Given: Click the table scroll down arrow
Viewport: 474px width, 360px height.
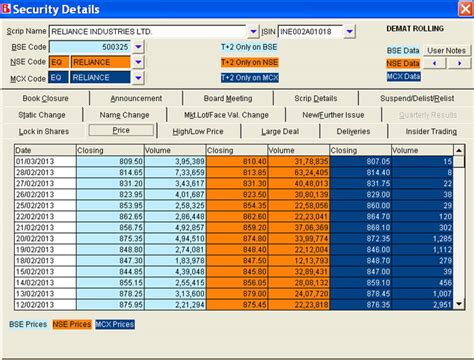Looking at the screenshot, I should (x=459, y=304).
